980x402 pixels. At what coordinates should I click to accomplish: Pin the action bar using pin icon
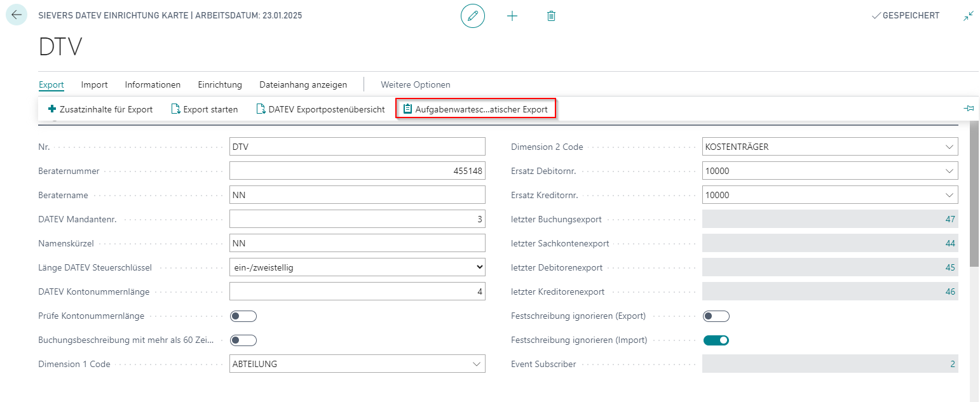[969, 109]
